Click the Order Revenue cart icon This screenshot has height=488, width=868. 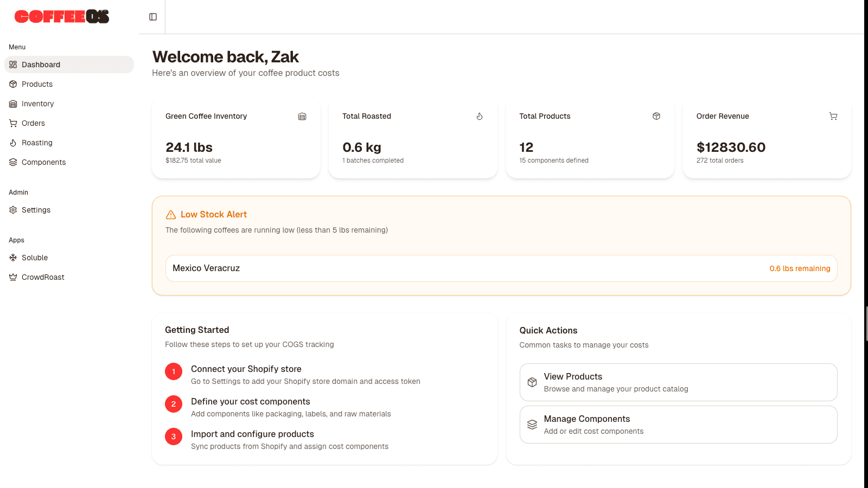click(x=833, y=116)
